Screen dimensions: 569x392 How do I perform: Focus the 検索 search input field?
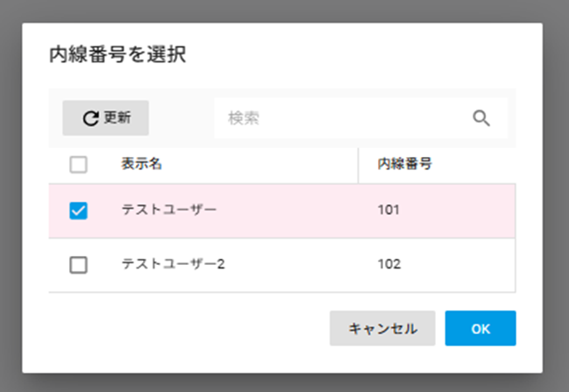pos(342,118)
